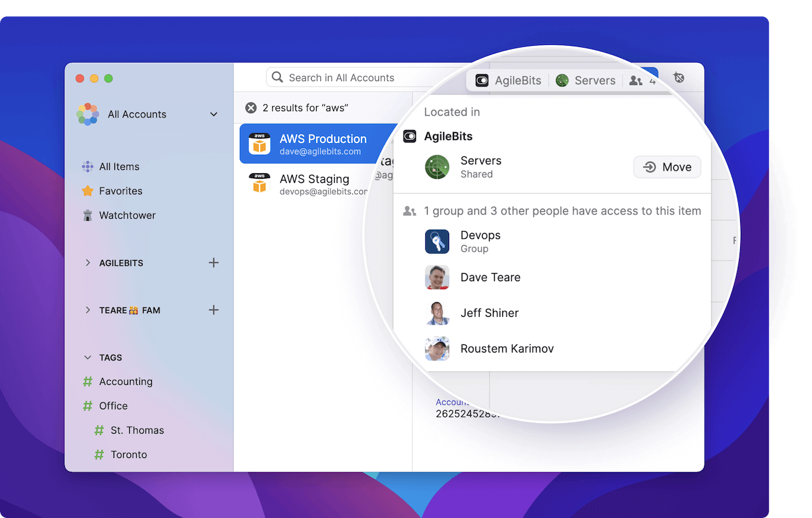Click the Servers vault radar icon
The height and width of the screenshot is (518, 812).
coord(437,167)
